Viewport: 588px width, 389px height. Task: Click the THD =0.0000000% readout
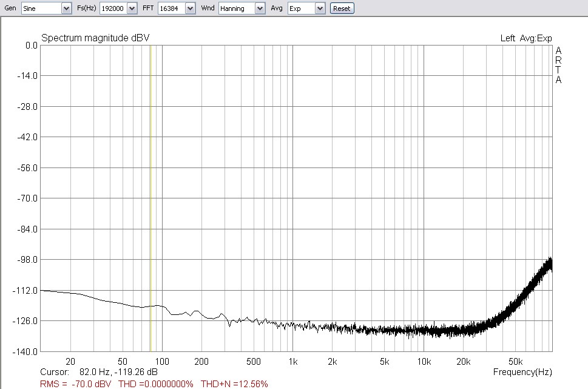coord(155,384)
